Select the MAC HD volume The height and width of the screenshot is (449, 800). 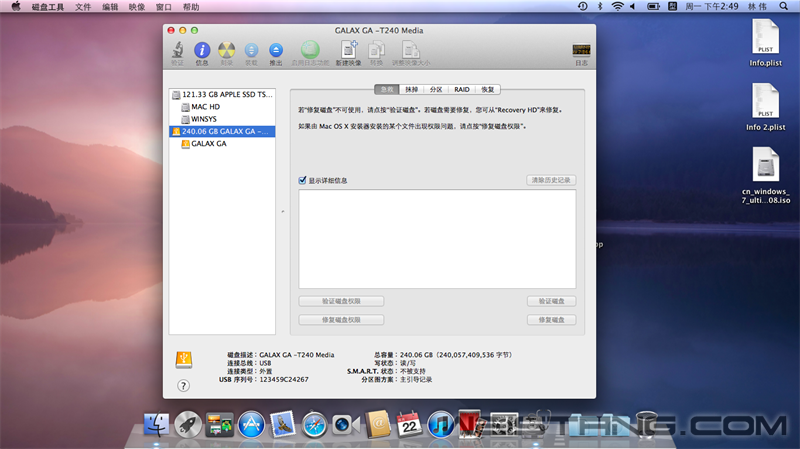205,106
